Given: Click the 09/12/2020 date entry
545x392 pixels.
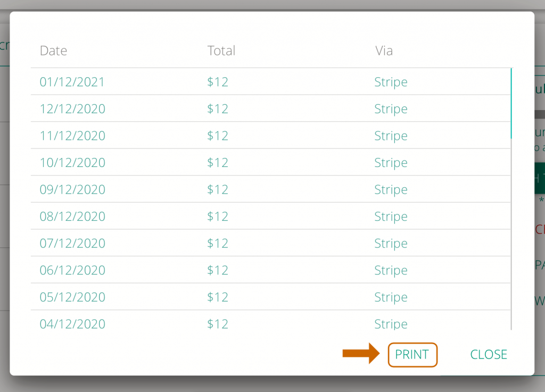Looking at the screenshot, I should click(x=73, y=189).
